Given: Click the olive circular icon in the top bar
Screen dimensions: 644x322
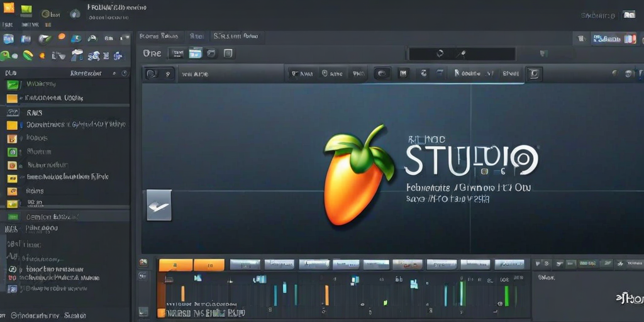Looking at the screenshot, I should [46, 14].
